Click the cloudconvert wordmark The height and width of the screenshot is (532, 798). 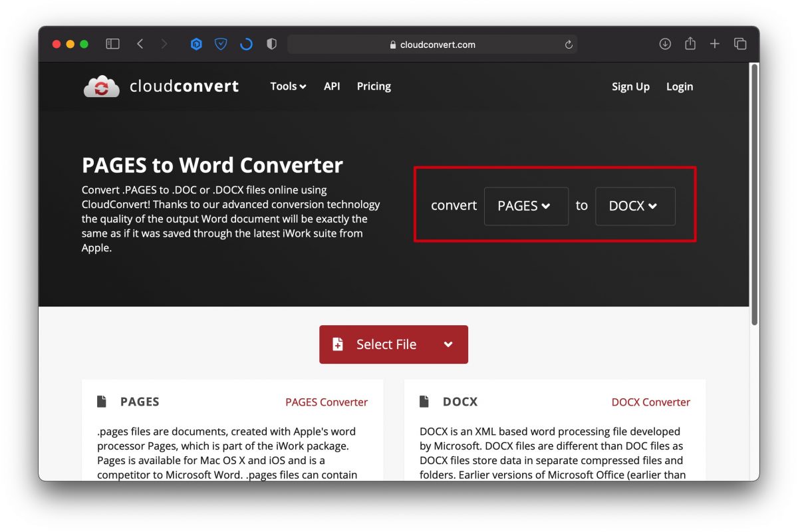(184, 86)
